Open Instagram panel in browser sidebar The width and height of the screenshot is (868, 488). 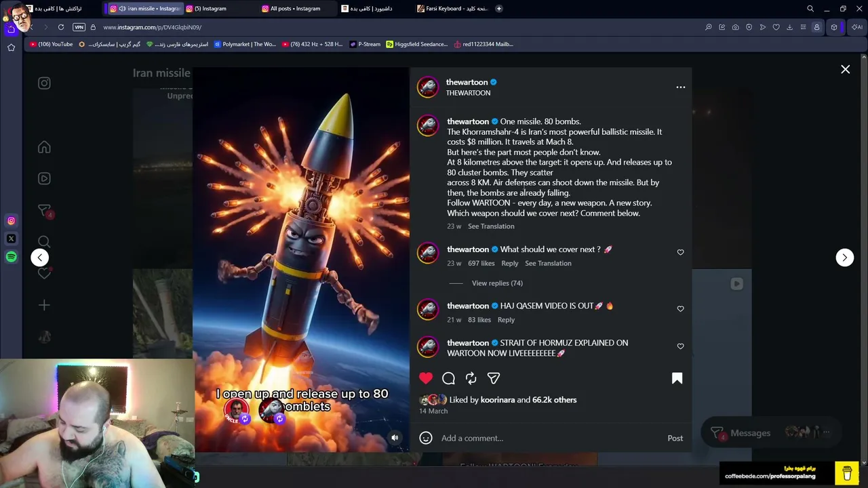pyautogui.click(x=11, y=221)
